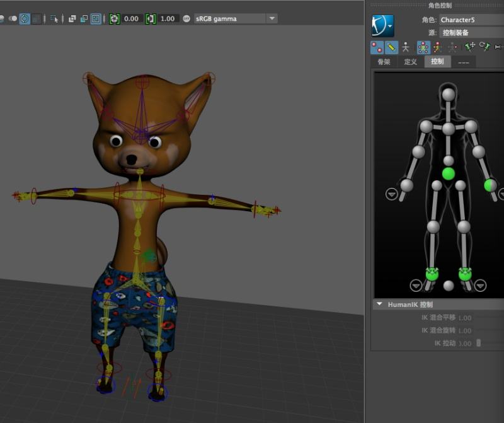Viewport: 504px width, 423px height.
Task: Click the stick figure icon in HumanIK toolbar
Action: click(x=406, y=47)
